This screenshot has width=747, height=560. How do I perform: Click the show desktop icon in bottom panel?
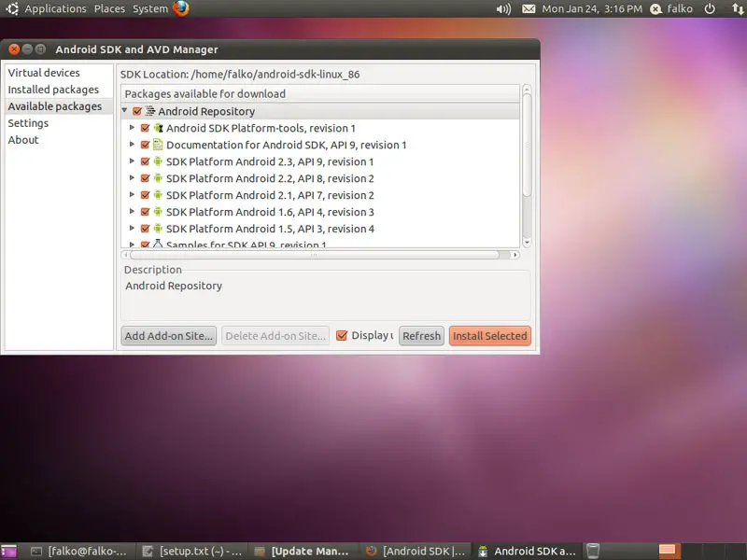coord(8,552)
